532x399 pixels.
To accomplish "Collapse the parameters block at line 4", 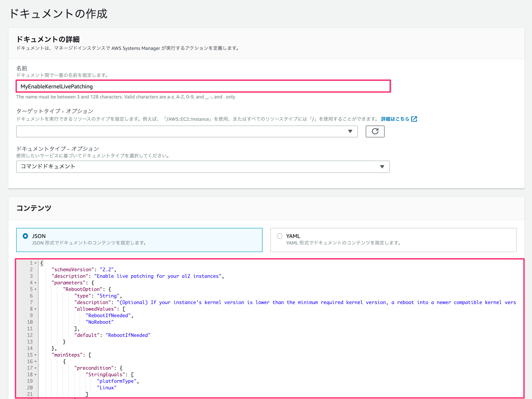I will pyautogui.click(x=36, y=283).
